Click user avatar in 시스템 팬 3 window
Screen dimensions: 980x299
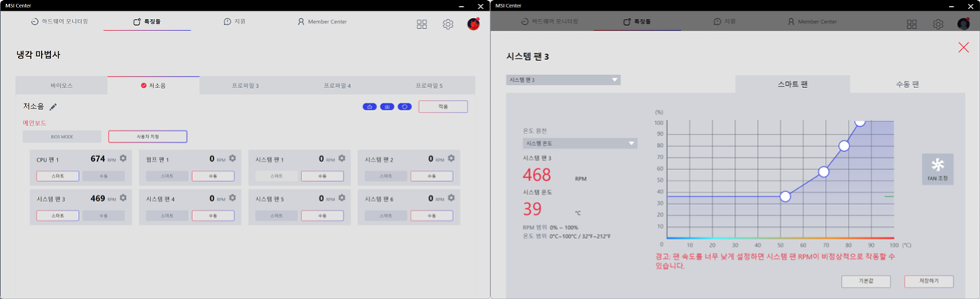(x=963, y=24)
